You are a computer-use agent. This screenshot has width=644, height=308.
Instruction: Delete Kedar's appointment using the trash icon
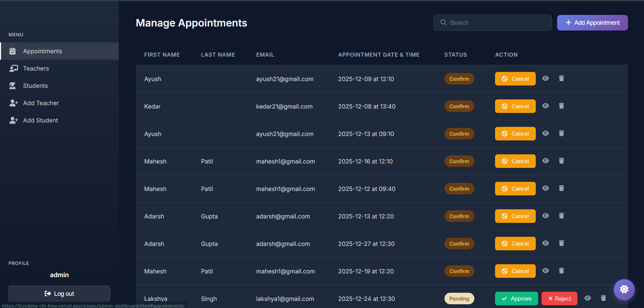(561, 106)
